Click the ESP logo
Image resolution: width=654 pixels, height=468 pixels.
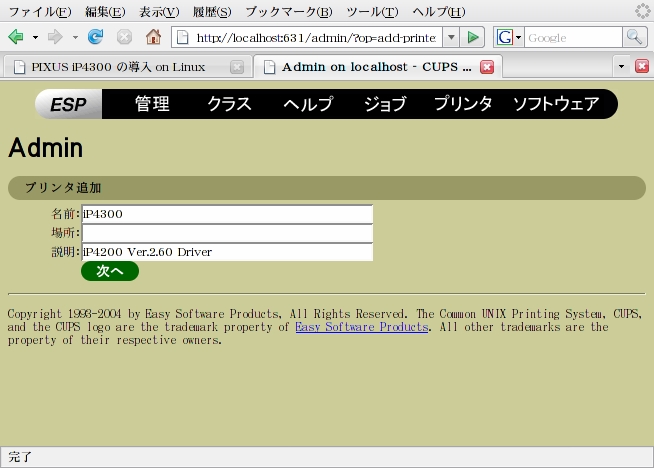[x=68, y=104]
